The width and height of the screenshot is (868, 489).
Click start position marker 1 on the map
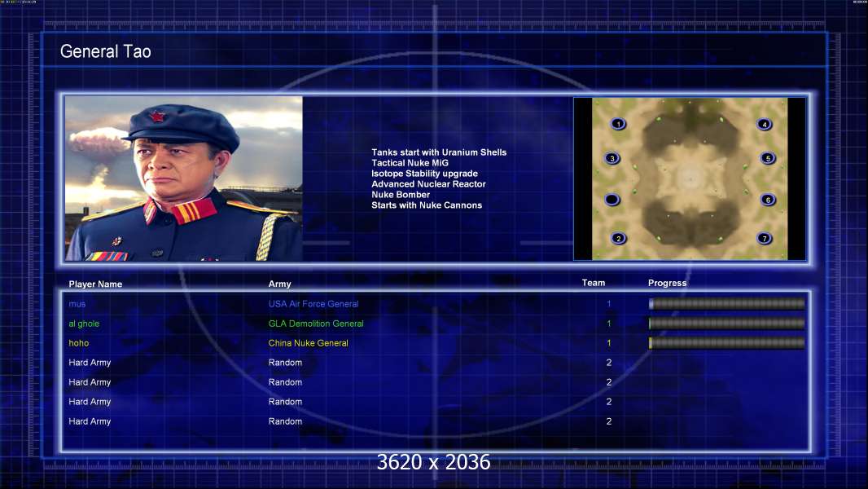tap(618, 124)
